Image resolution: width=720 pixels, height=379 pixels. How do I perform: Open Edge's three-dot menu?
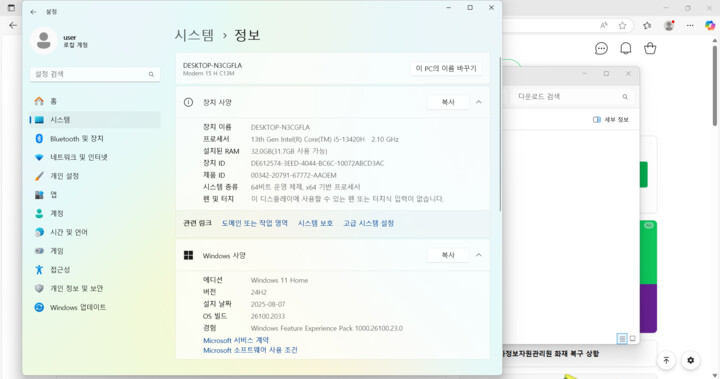(x=690, y=26)
